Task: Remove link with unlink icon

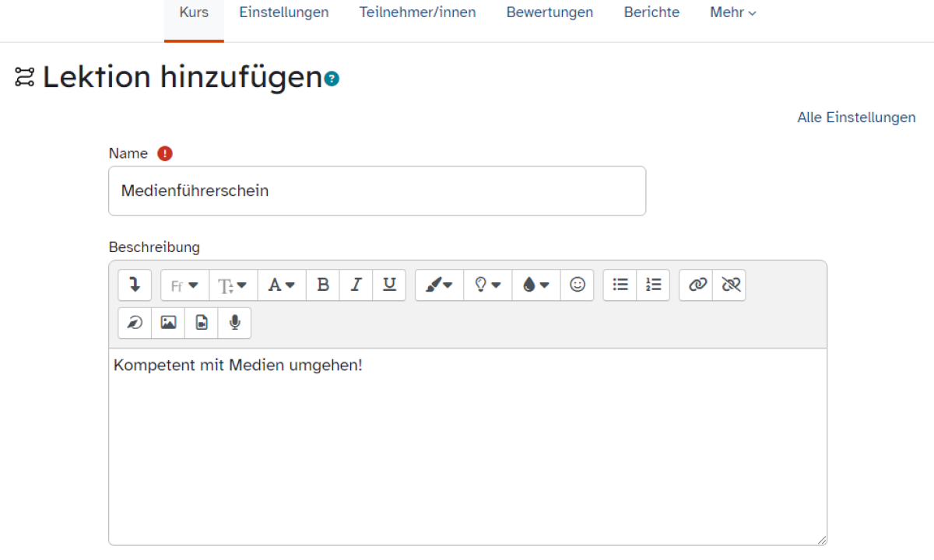Action: [x=729, y=285]
